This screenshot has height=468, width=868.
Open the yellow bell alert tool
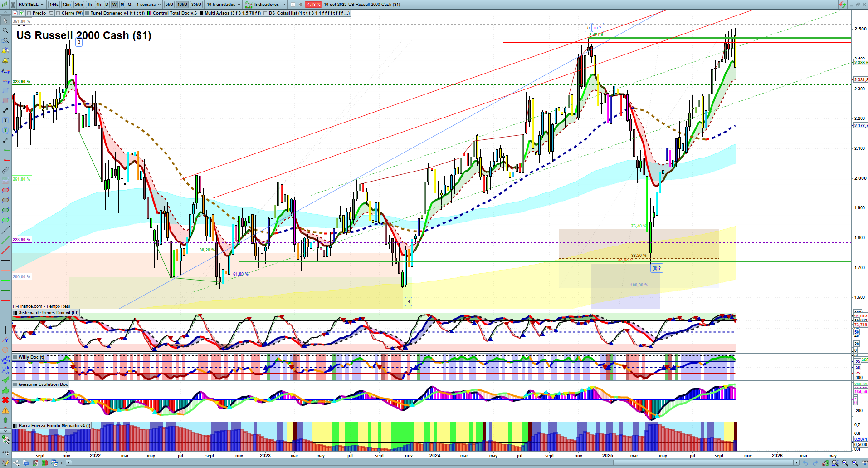[5, 60]
